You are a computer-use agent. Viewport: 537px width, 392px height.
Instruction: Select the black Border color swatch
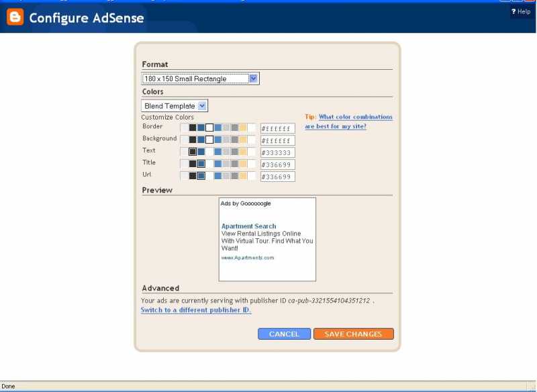click(x=192, y=128)
